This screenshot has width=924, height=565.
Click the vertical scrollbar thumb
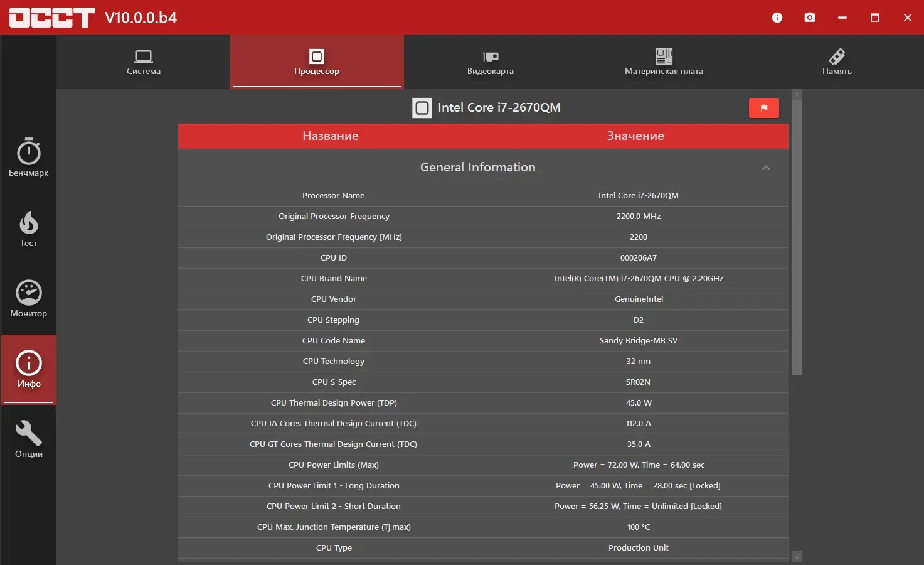797,237
